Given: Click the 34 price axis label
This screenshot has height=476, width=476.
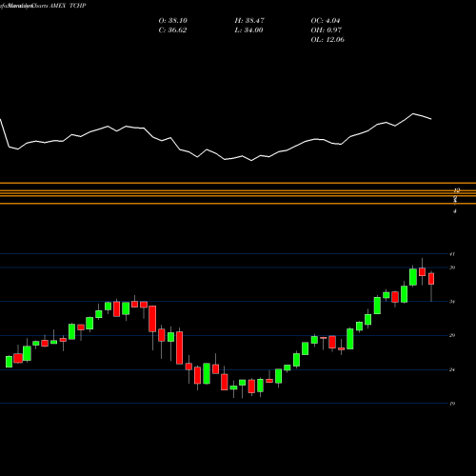Looking at the screenshot, I should (x=452, y=302).
